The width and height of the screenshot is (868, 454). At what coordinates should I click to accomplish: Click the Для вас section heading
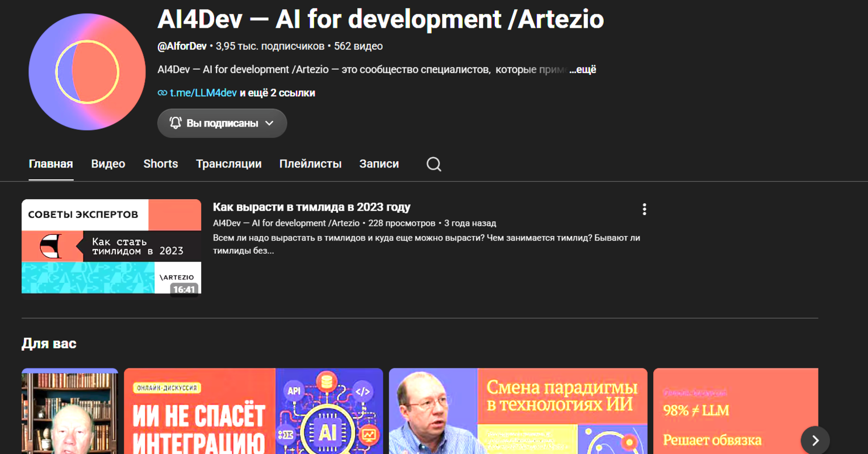tap(49, 343)
